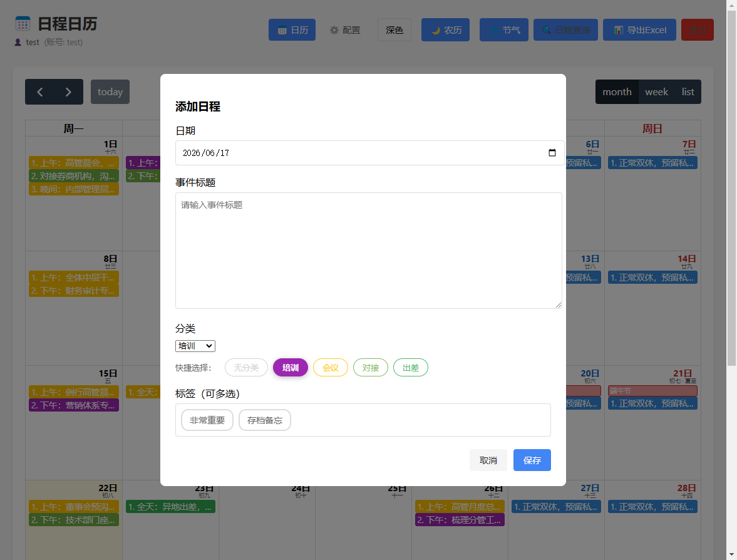Click the user avatar icon beside test
737x560 pixels.
coord(18,43)
